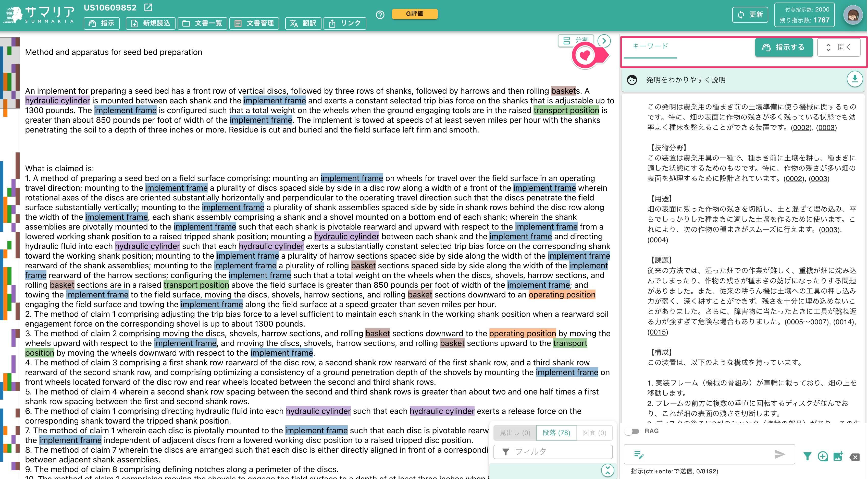Screen dimensions: 868x479
Task: Click the 新規読込 button
Action: 150,23
